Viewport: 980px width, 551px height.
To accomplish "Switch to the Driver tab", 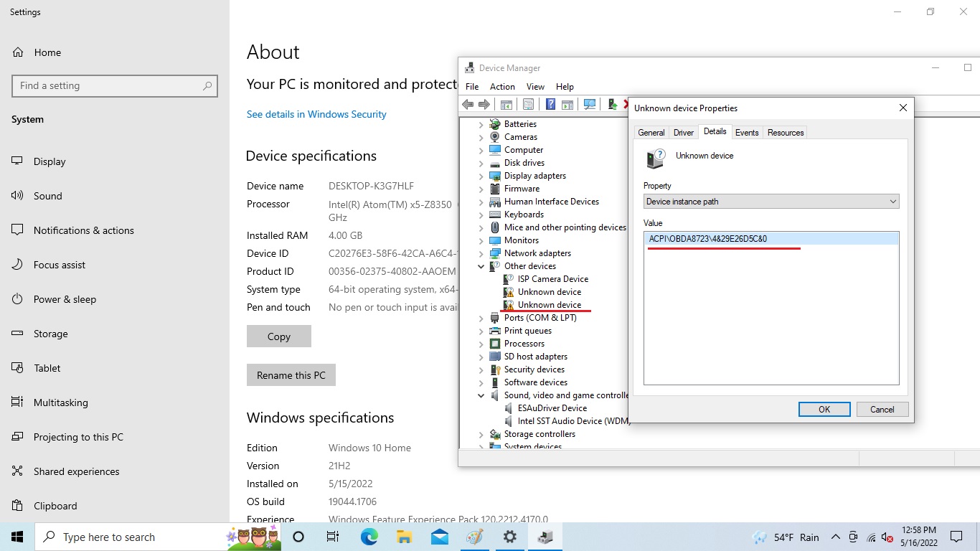I will 684,133.
